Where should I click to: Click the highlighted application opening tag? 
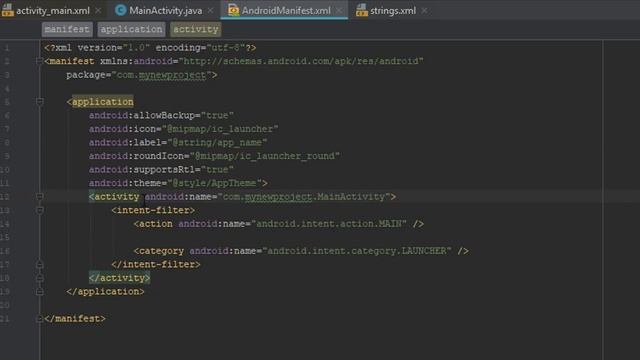click(x=100, y=102)
